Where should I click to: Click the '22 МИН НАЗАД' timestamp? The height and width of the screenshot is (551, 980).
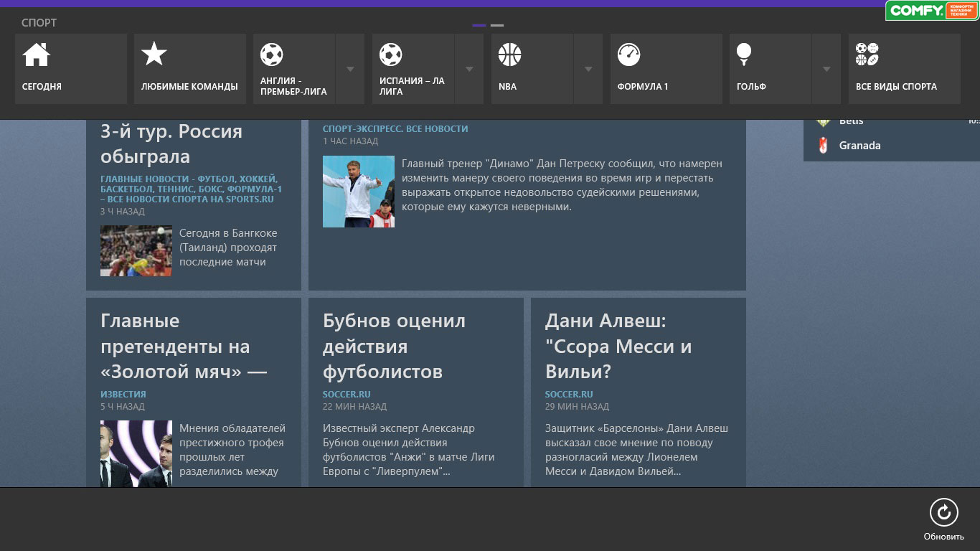pos(355,406)
